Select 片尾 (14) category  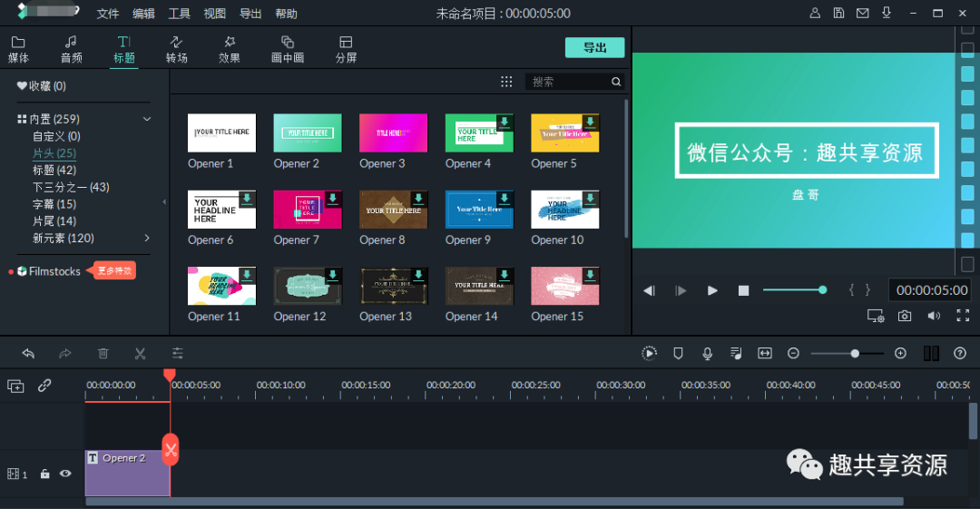(x=54, y=220)
